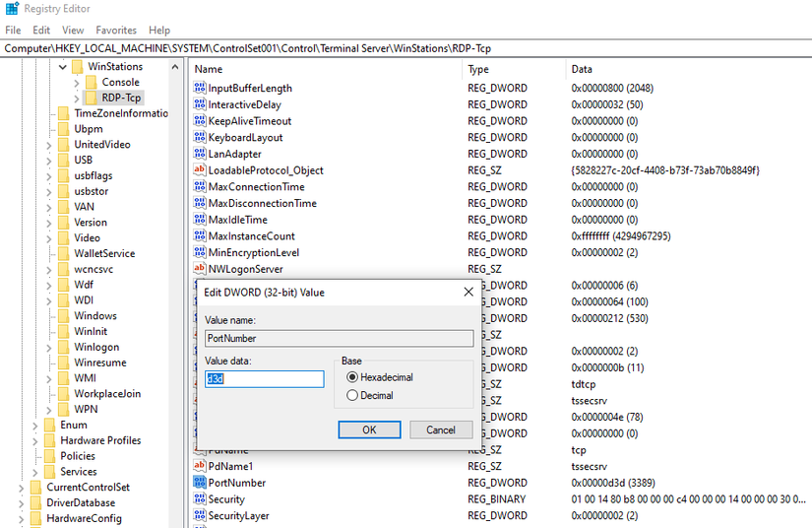This screenshot has width=812, height=528.
Task: Click the SecurityLayer DWORD icon
Action: pyautogui.click(x=200, y=515)
